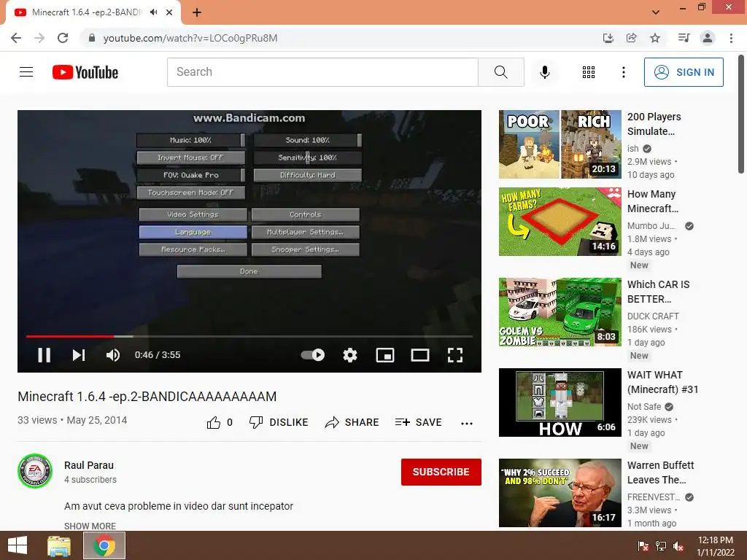Open the YouTube guide hamburger menu
747x560 pixels.
pyautogui.click(x=26, y=72)
